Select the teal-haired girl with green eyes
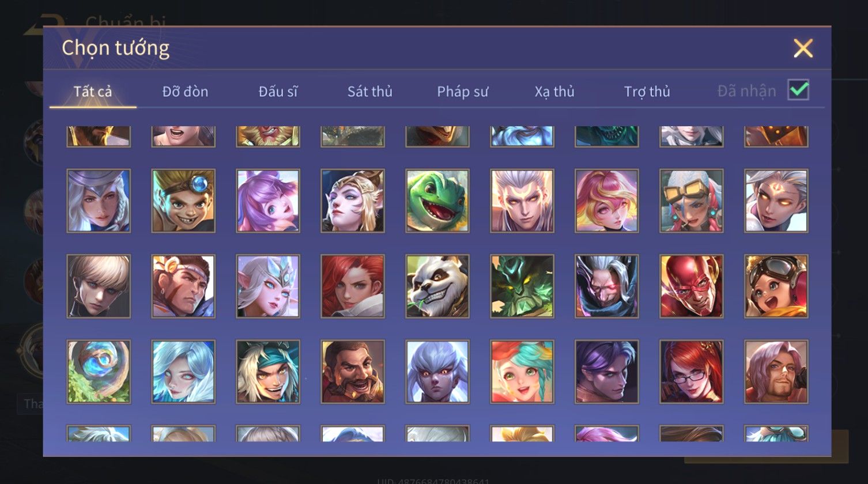868x484 pixels. pos(522,372)
